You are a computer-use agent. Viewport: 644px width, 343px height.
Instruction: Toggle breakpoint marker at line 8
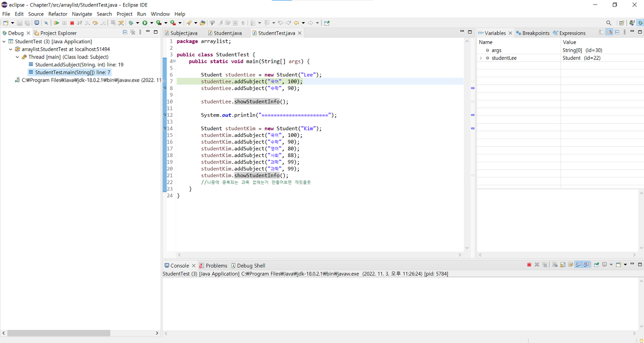click(165, 88)
